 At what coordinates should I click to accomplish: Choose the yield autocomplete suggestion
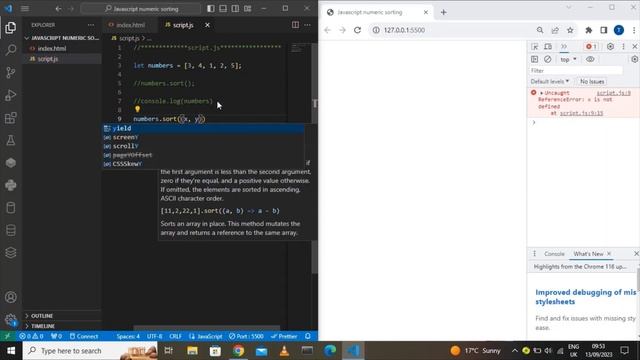pos(203,128)
